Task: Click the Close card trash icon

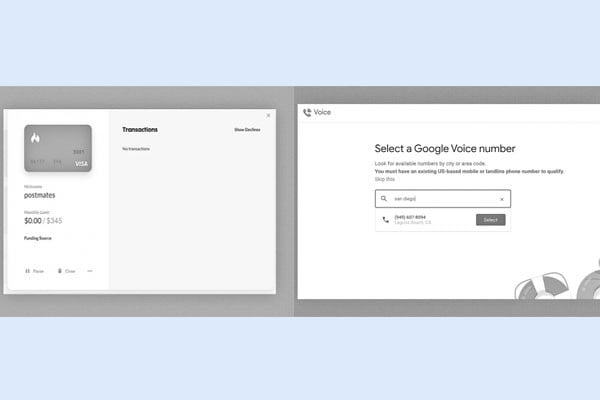Action: [60, 271]
